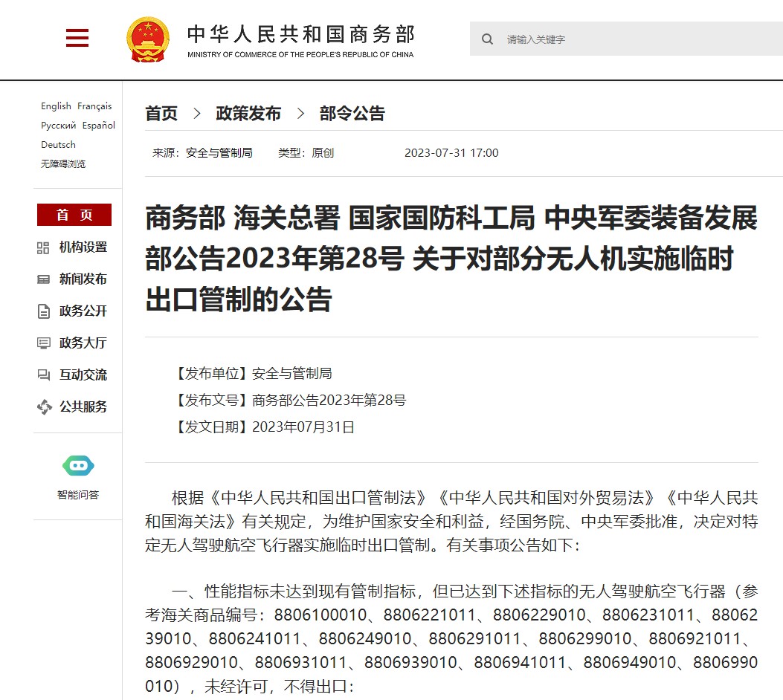
Task: Click 政策发布 in the breadcrumb
Action: (x=248, y=114)
